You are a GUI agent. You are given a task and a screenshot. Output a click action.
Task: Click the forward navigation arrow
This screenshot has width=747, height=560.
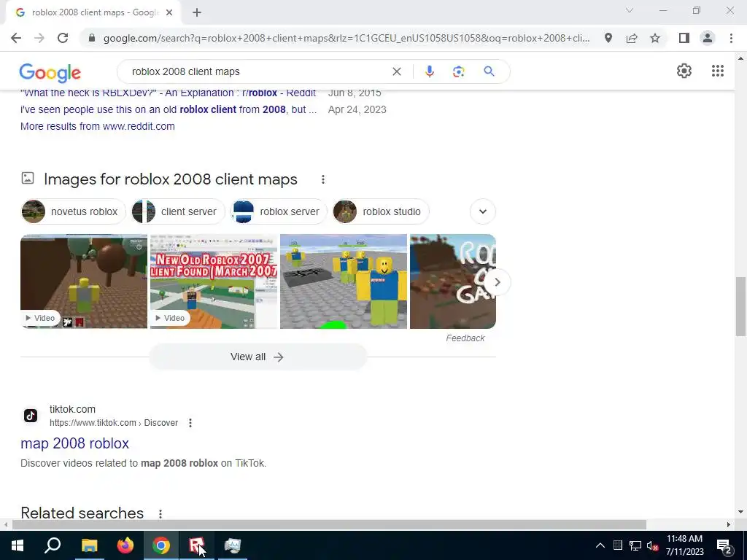[x=39, y=38]
